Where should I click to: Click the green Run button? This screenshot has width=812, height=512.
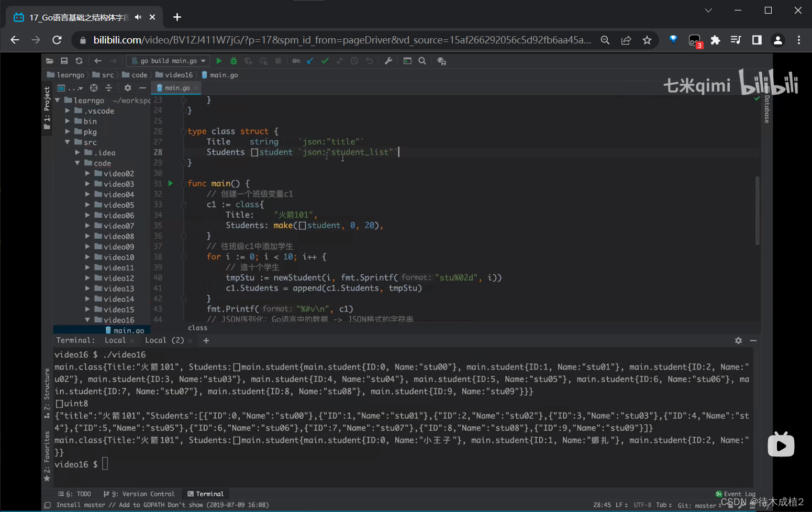click(x=219, y=61)
